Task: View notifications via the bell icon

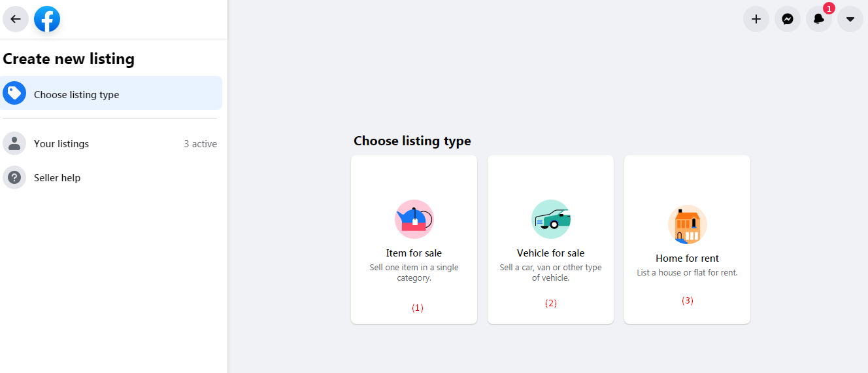Action: tap(819, 19)
